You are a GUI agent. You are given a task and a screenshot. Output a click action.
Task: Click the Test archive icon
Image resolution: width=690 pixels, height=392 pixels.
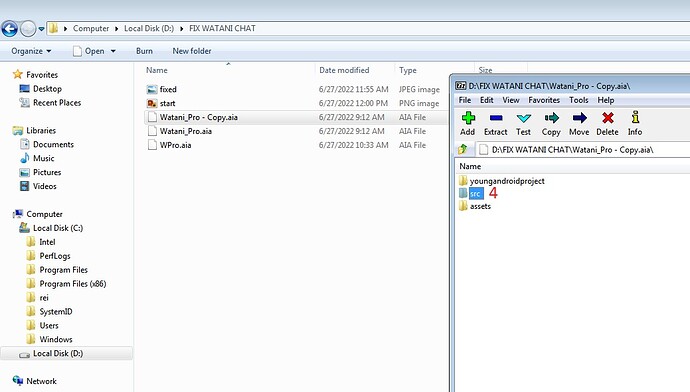[523, 118]
